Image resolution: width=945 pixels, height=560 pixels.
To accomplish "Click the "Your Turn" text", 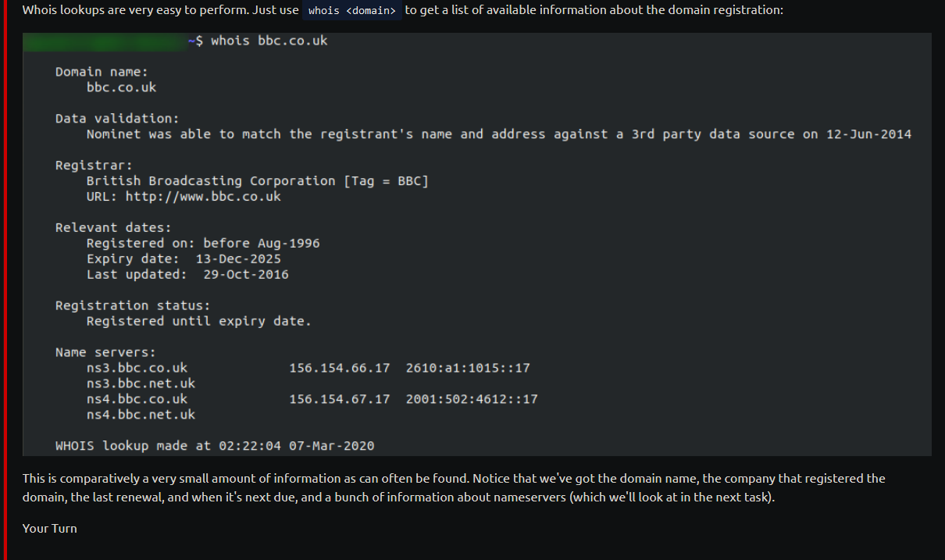I will (x=50, y=528).
